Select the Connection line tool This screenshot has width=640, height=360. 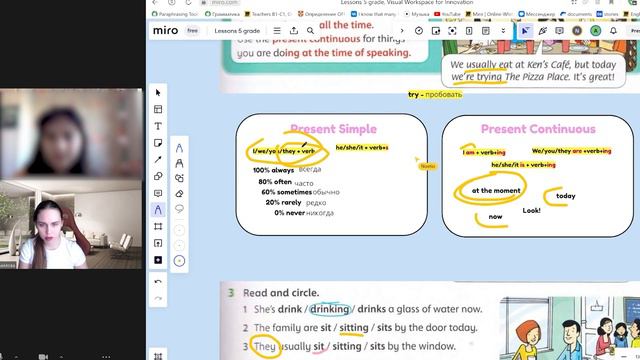click(x=158, y=160)
